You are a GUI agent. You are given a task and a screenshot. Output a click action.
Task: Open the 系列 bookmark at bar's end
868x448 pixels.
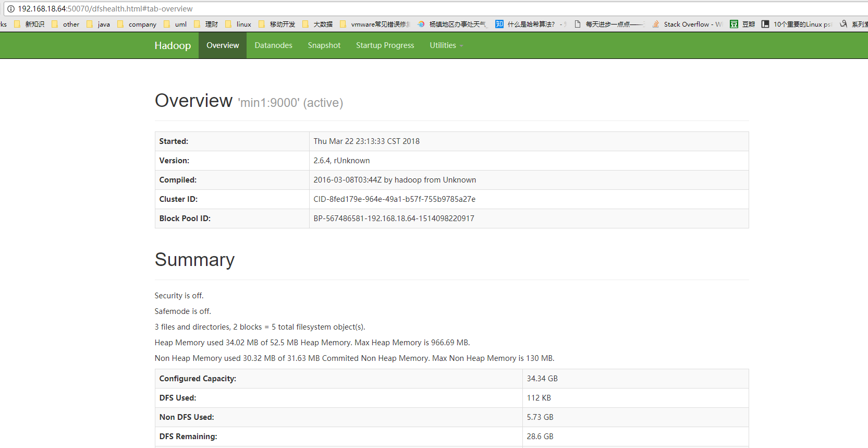853,24
